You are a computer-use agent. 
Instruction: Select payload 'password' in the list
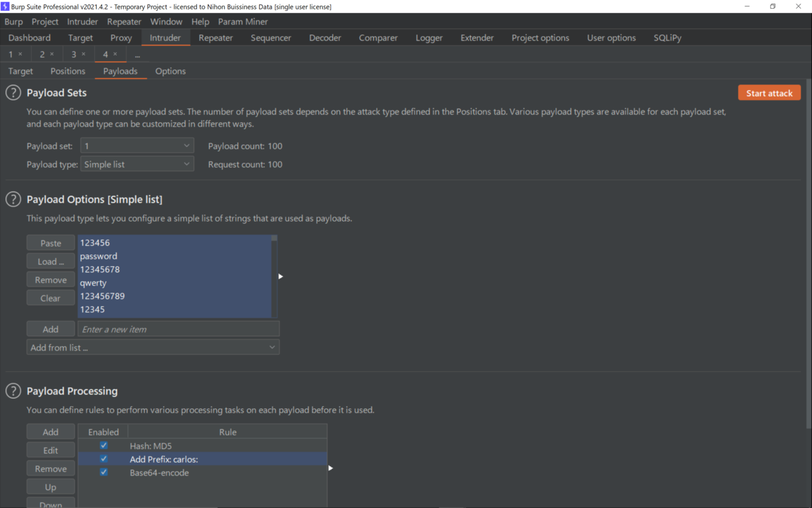click(175, 256)
